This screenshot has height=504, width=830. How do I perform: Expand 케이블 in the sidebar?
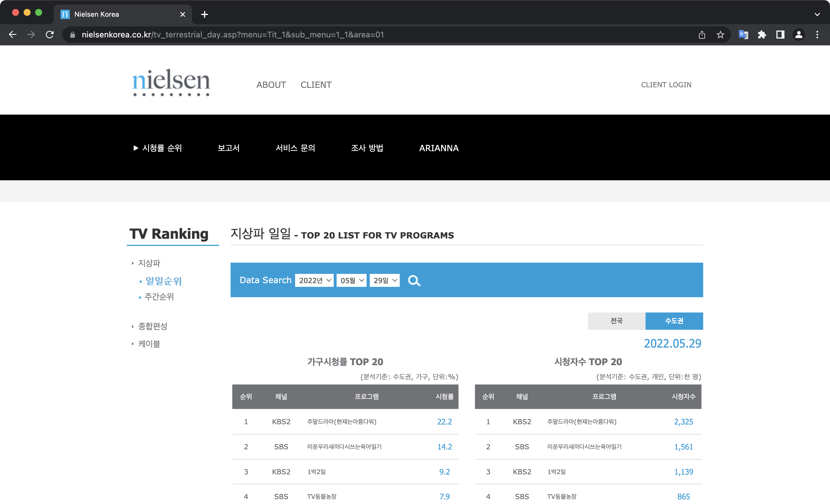click(149, 344)
